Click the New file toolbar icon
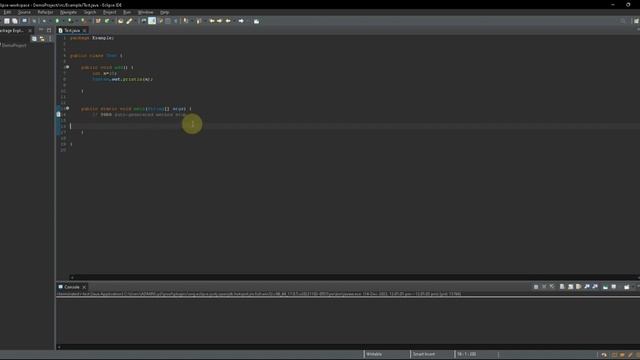The image size is (640, 360). [7, 21]
